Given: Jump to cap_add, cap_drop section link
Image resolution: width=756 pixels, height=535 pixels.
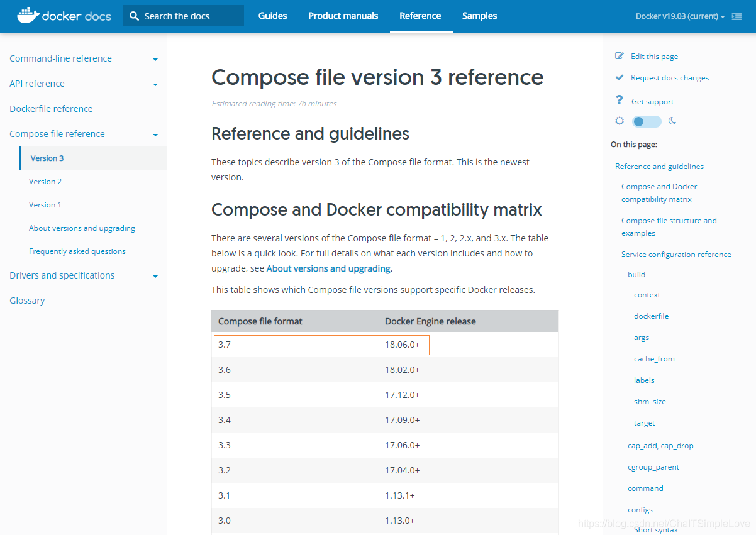Looking at the screenshot, I should click(x=660, y=446).
